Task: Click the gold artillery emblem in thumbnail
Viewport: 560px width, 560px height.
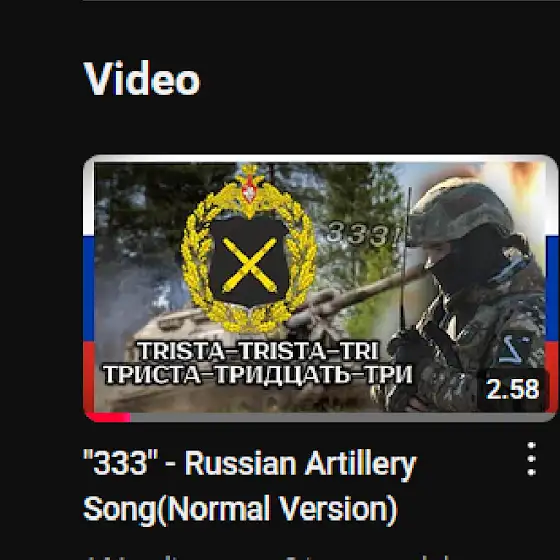Action: tap(249, 248)
